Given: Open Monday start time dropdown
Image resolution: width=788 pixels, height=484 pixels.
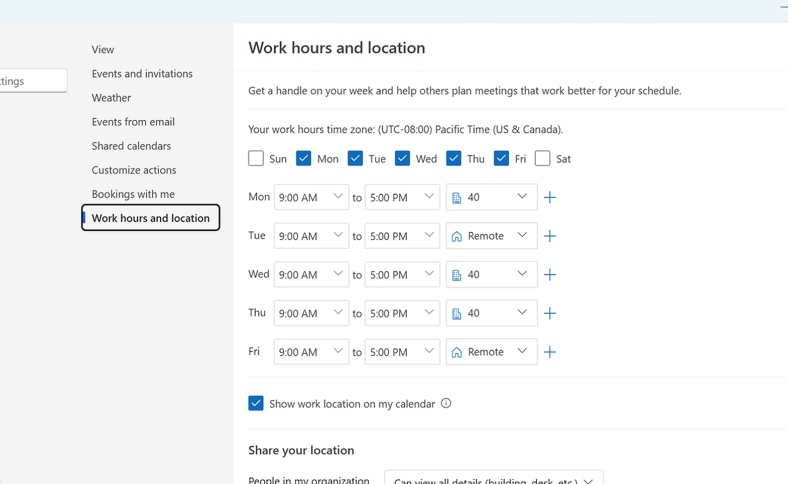Looking at the screenshot, I should (311, 198).
